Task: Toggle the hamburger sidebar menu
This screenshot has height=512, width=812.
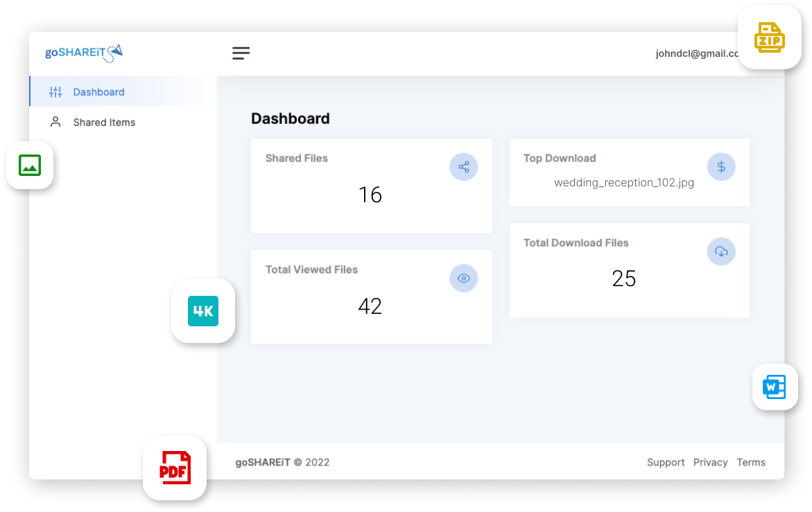Action: point(241,53)
